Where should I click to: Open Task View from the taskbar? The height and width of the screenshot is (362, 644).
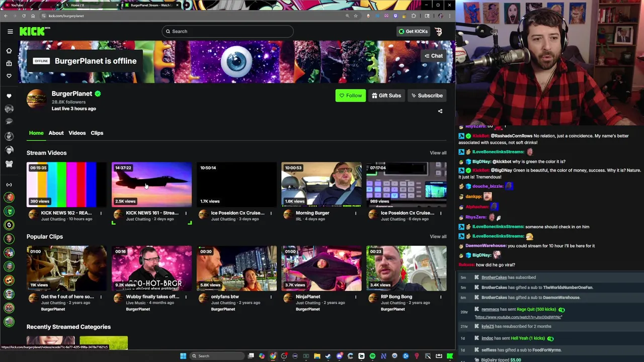click(251, 356)
